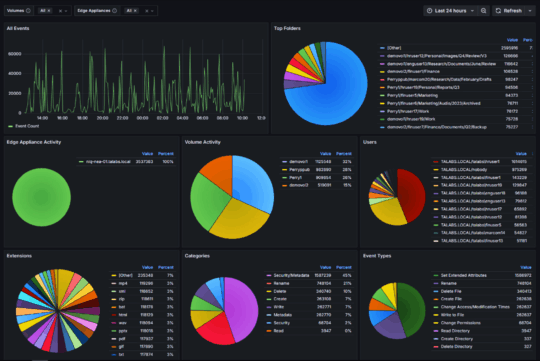Click the Edge Appliances info icon
The image size is (540, 361).
tap(115, 11)
